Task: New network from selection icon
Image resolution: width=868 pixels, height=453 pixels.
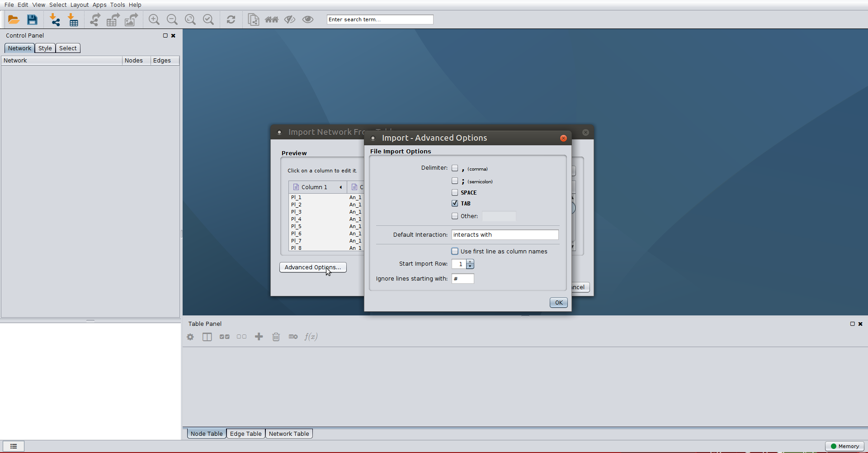Action: (x=254, y=19)
